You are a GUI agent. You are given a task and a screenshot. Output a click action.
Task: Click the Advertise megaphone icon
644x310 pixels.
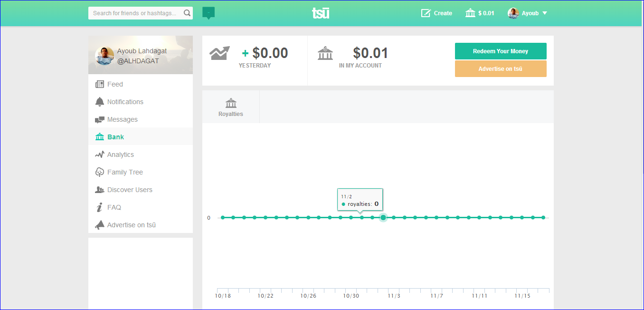point(100,225)
